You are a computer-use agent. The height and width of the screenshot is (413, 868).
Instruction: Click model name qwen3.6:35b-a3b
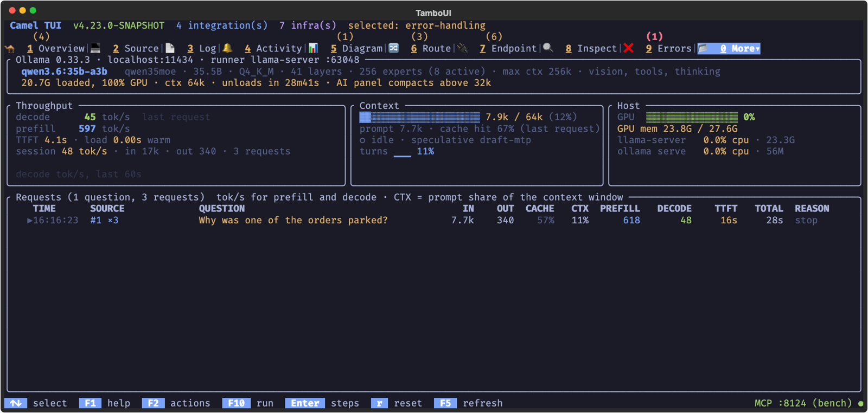coord(64,72)
